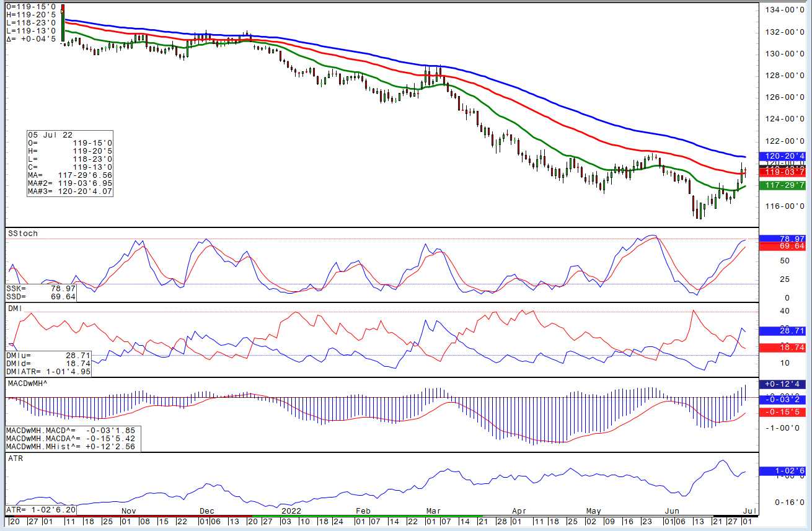Click the Dec label on date axis
Image resolution: width=812 pixels, height=531 pixels.
pos(206,511)
